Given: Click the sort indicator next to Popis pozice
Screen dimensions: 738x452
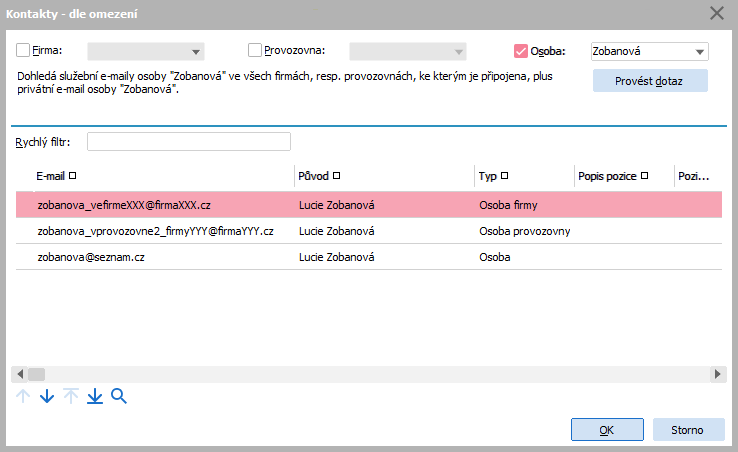Looking at the screenshot, I should click(x=645, y=176).
